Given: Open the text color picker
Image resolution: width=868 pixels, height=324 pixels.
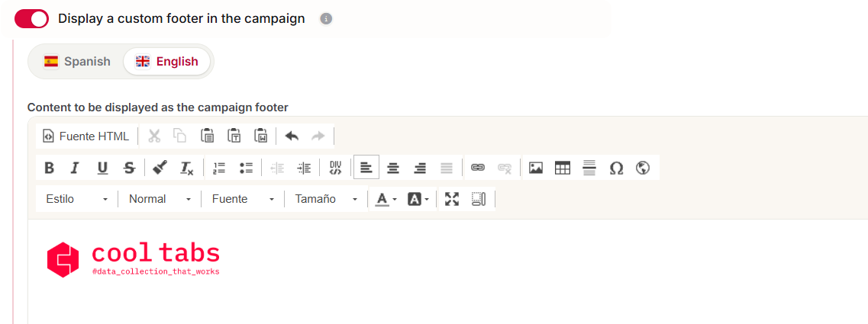Looking at the screenshot, I should pos(386,199).
